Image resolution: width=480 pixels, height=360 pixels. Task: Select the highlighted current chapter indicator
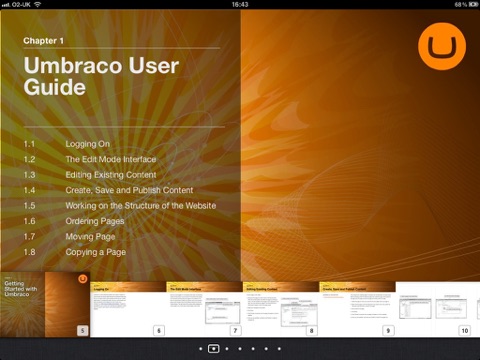214,349
